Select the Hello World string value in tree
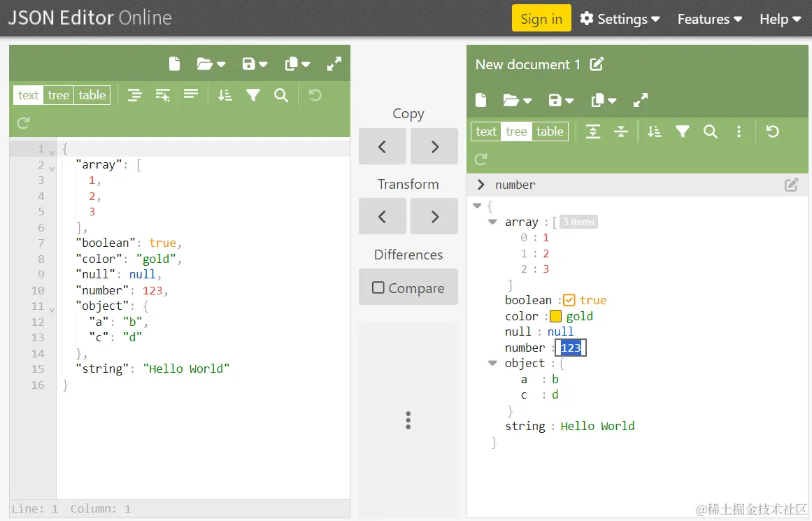The height and width of the screenshot is (521, 812). pyautogui.click(x=597, y=426)
